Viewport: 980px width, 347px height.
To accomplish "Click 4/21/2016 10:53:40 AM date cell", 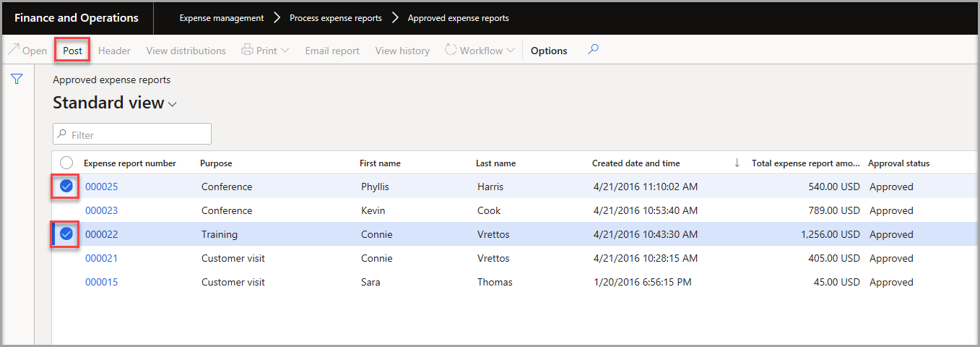I will coord(645,210).
